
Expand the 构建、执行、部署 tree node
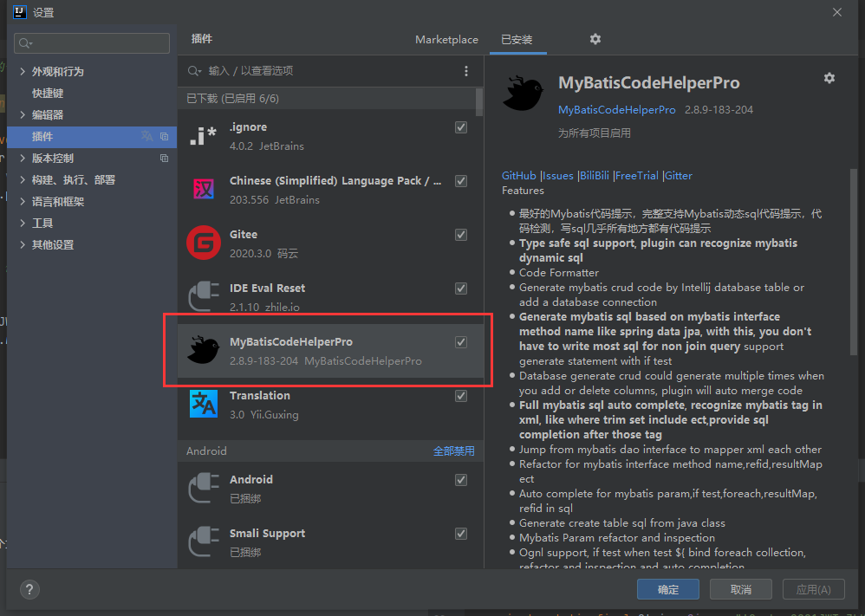click(23, 180)
